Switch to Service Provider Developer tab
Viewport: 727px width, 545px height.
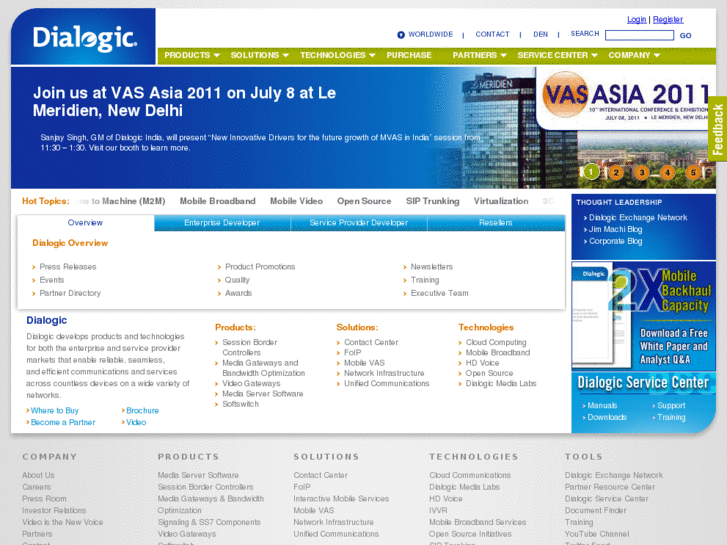coord(359,223)
